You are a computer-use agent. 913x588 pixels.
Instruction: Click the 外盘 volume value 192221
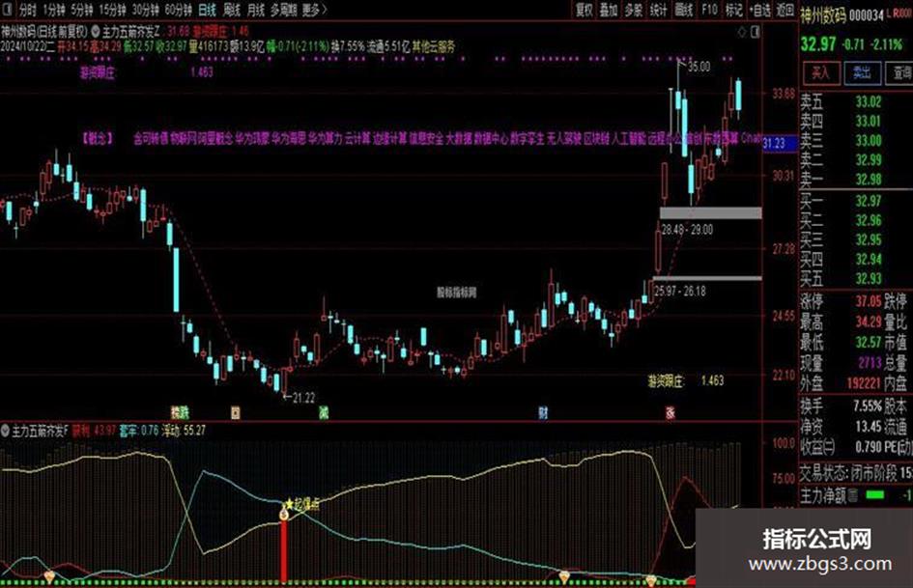pos(864,383)
